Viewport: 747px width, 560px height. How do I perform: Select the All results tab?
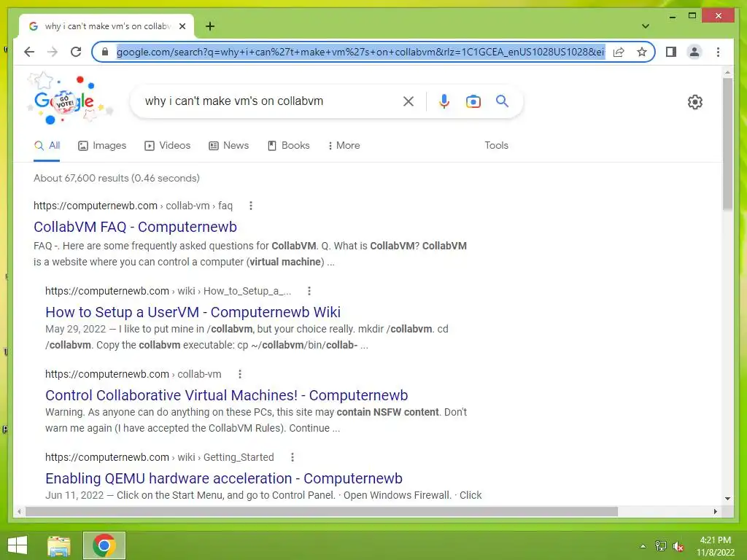coord(47,146)
